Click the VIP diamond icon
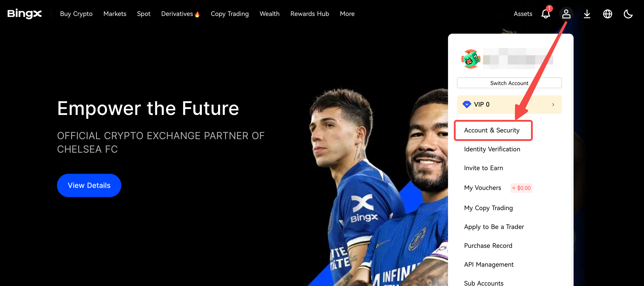Screen dimensions: 644x286 click(x=466, y=104)
